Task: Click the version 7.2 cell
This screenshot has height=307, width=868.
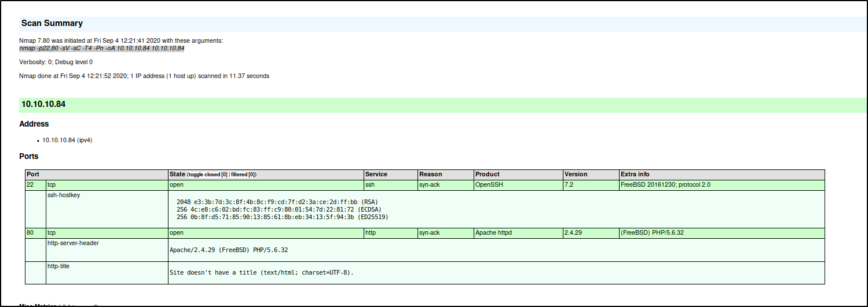Action: 591,185
